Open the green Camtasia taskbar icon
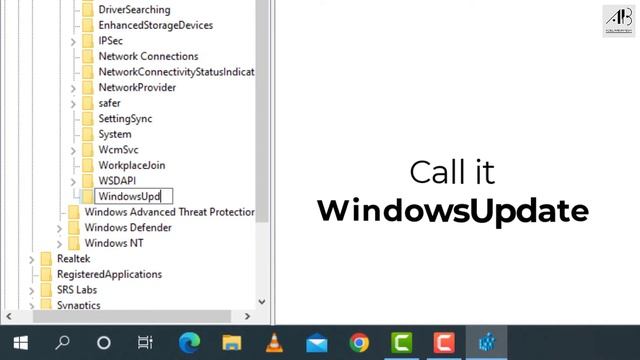 pyautogui.click(x=402, y=342)
